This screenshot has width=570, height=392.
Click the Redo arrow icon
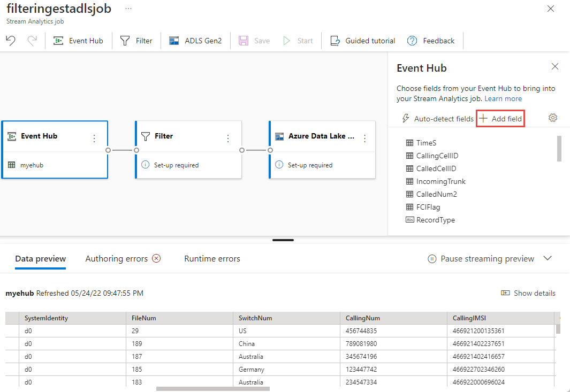tap(32, 41)
